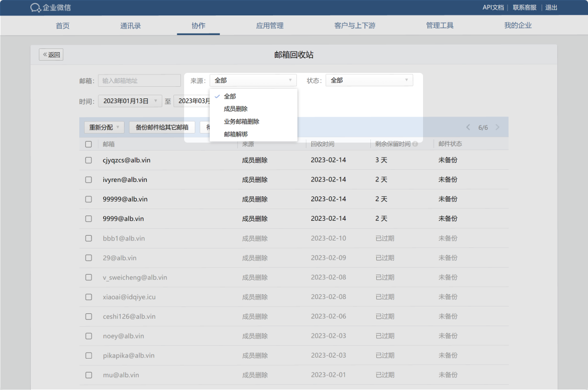588x390 pixels.
Task: Go to next page with right chevron
Action: tap(497, 127)
